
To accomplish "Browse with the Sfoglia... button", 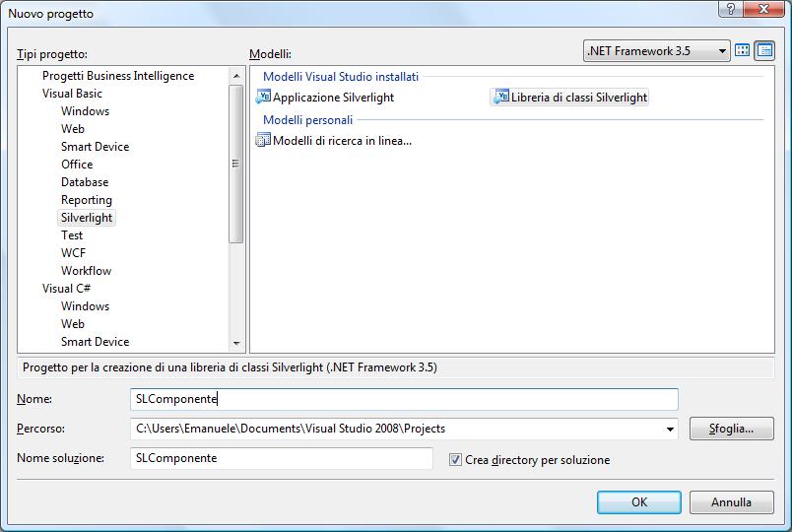I will click(x=731, y=429).
